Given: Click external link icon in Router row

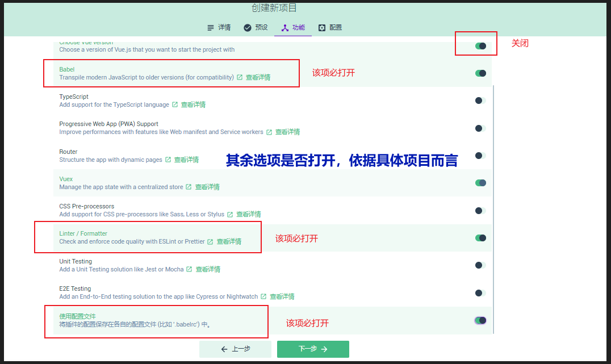Looking at the screenshot, I should [x=168, y=160].
